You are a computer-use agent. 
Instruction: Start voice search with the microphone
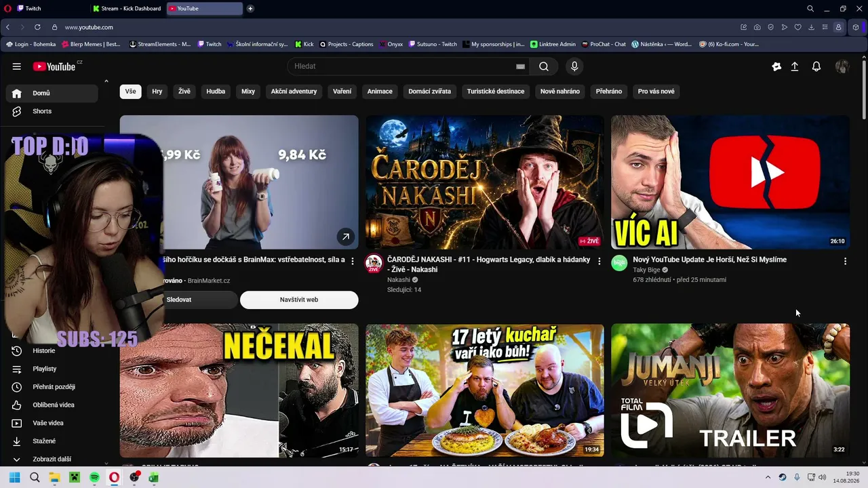coord(574,66)
